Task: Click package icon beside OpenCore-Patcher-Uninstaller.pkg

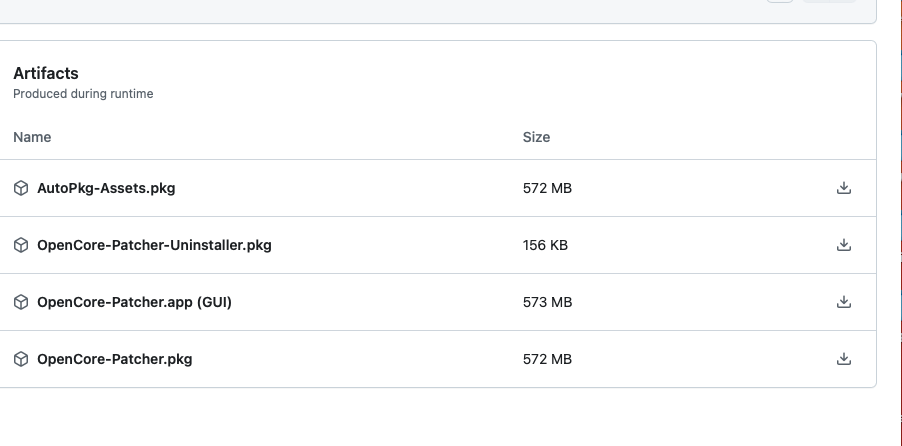Action: pos(21,245)
